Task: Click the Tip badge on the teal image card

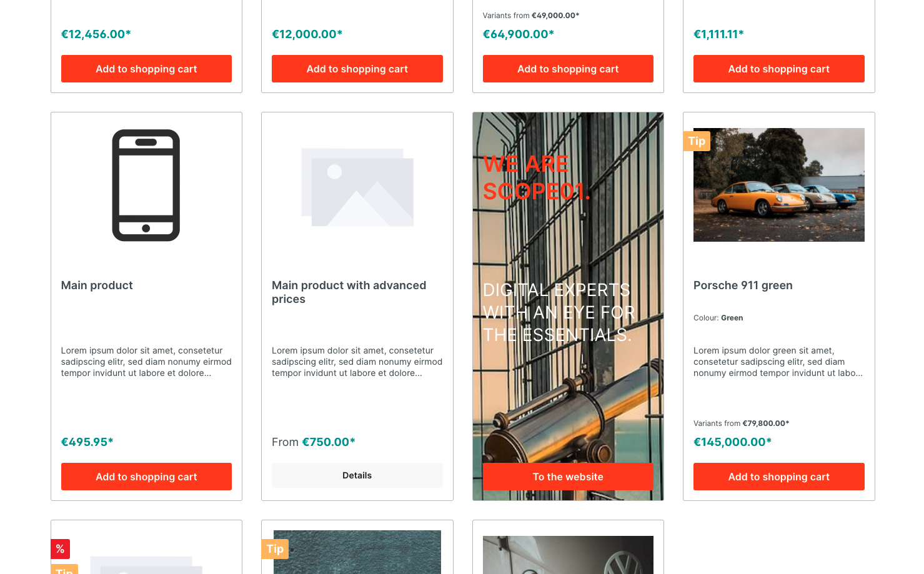Action: click(275, 549)
